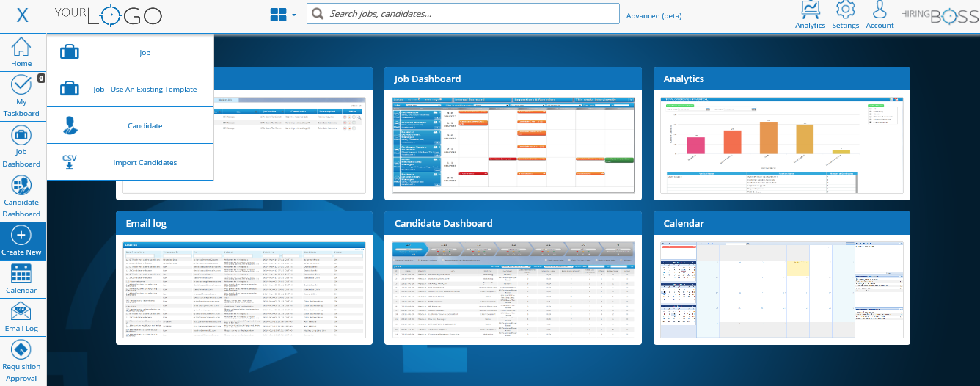Open the grid view switcher dropdown
Screen dimensions: 980x386
(x=283, y=15)
